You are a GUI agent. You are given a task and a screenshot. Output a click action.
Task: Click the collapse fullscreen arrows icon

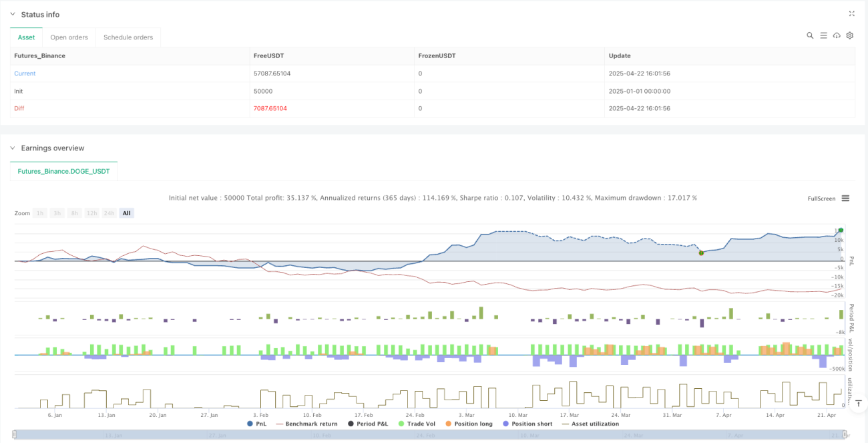click(851, 13)
